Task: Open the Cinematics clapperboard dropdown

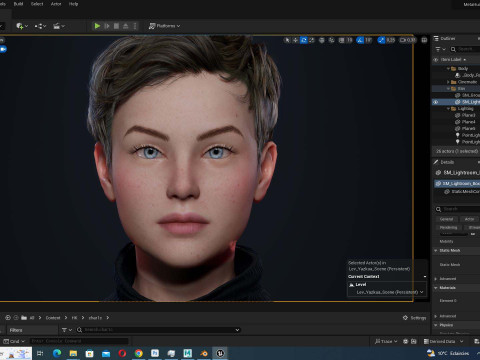Action: tap(59, 26)
